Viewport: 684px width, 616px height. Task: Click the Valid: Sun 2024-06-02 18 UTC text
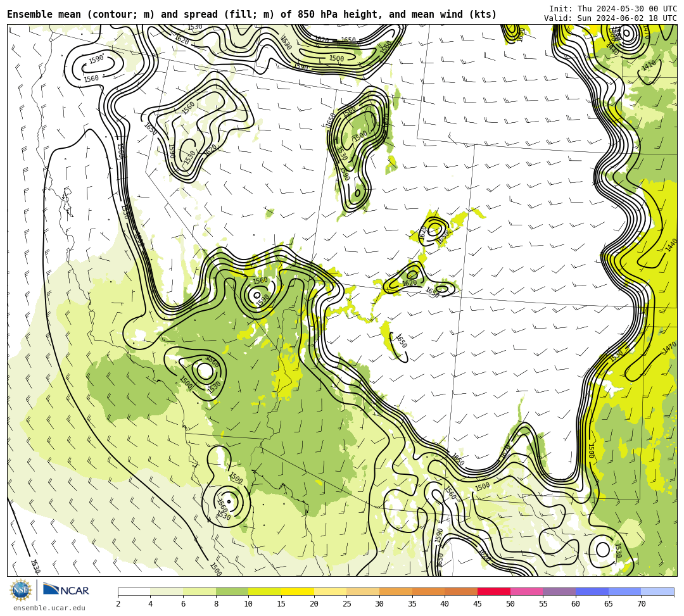coord(611,18)
